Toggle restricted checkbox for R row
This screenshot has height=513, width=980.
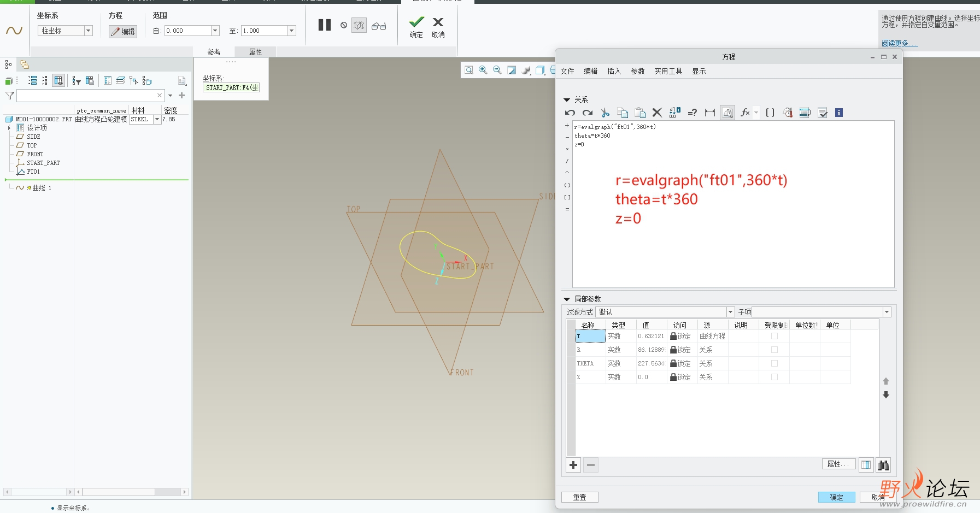[x=774, y=350]
